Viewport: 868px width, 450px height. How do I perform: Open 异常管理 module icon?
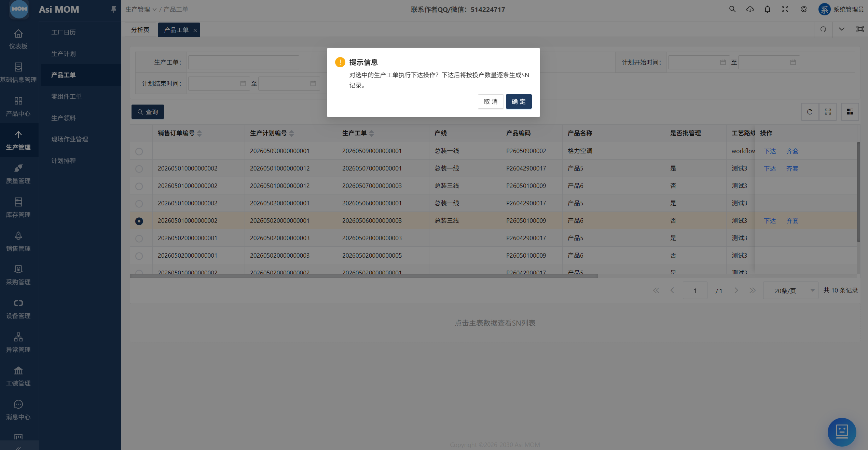pos(18,337)
